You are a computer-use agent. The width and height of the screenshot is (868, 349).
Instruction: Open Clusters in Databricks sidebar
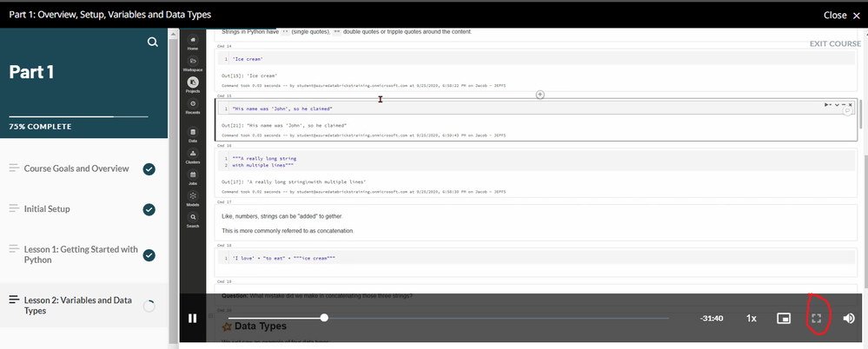[193, 157]
